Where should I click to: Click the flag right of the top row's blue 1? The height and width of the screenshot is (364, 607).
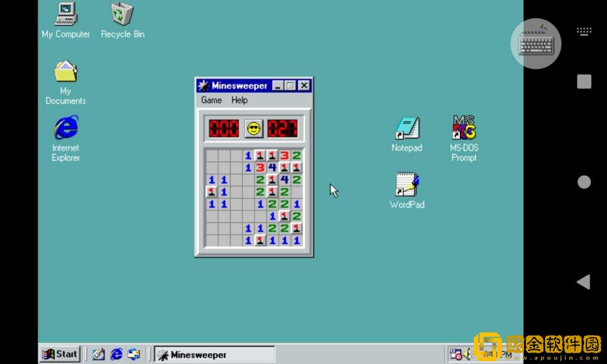tap(260, 156)
